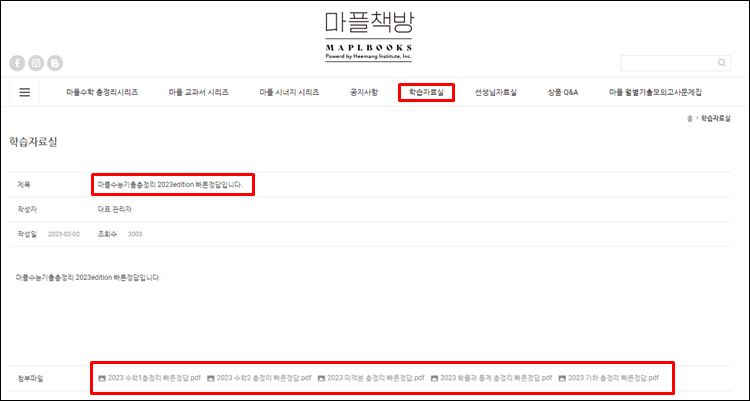Click the 홈 breadcrumb link
750x401 pixels.
coord(690,119)
